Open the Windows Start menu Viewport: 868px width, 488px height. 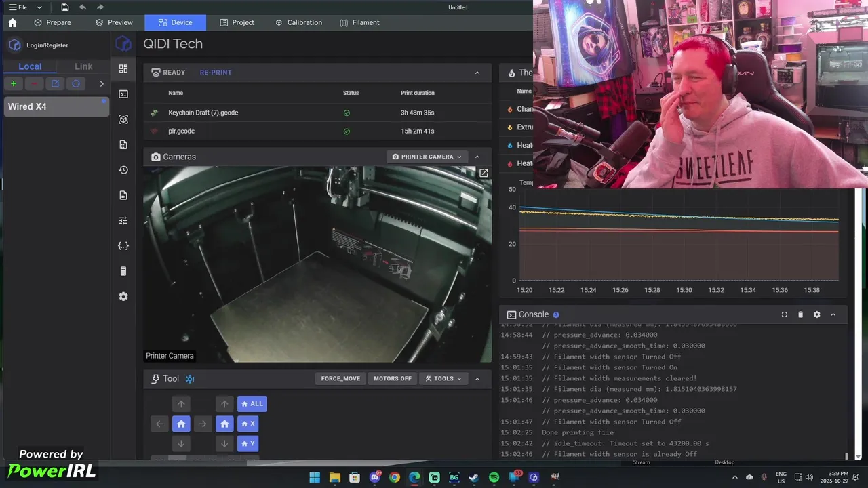[315, 478]
